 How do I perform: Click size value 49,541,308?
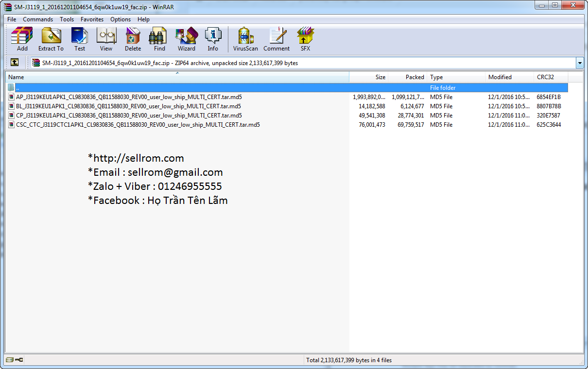pyautogui.click(x=372, y=116)
